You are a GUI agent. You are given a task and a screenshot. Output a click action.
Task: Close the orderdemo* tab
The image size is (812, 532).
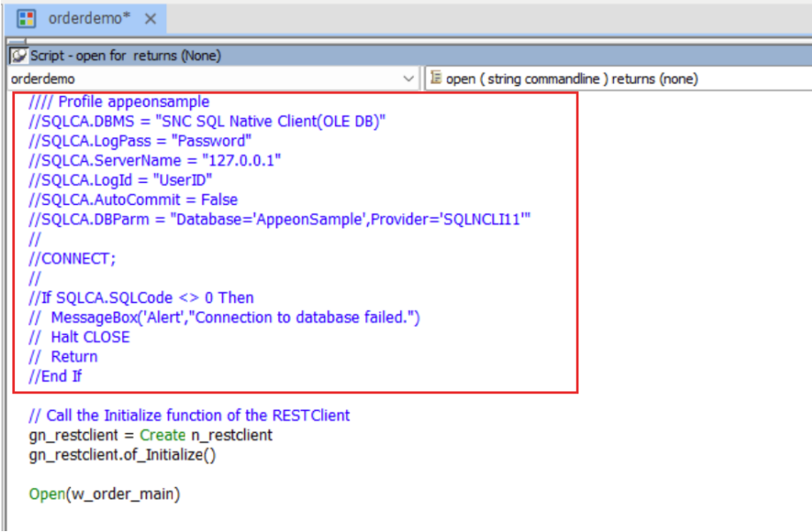click(x=150, y=19)
